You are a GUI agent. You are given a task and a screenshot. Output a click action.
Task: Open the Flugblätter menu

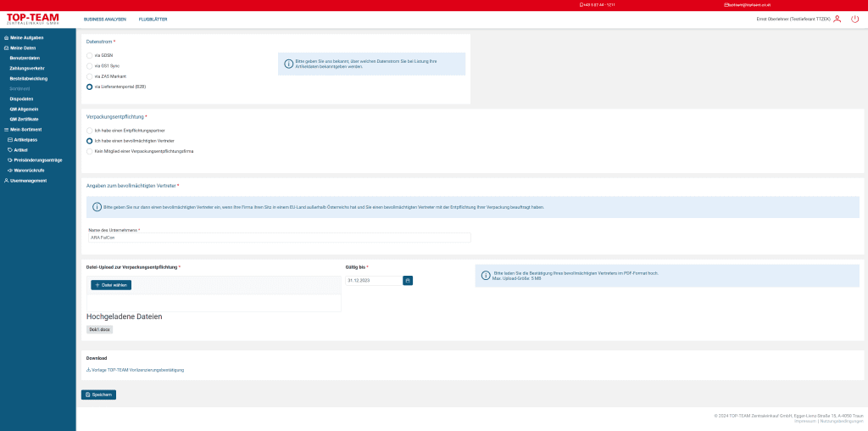click(153, 19)
